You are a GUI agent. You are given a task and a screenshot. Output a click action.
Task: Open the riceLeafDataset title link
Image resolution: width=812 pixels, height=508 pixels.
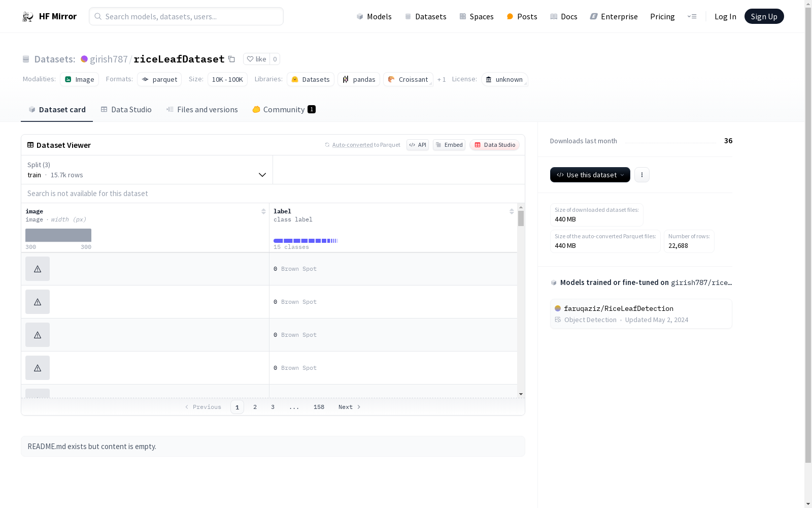click(179, 59)
